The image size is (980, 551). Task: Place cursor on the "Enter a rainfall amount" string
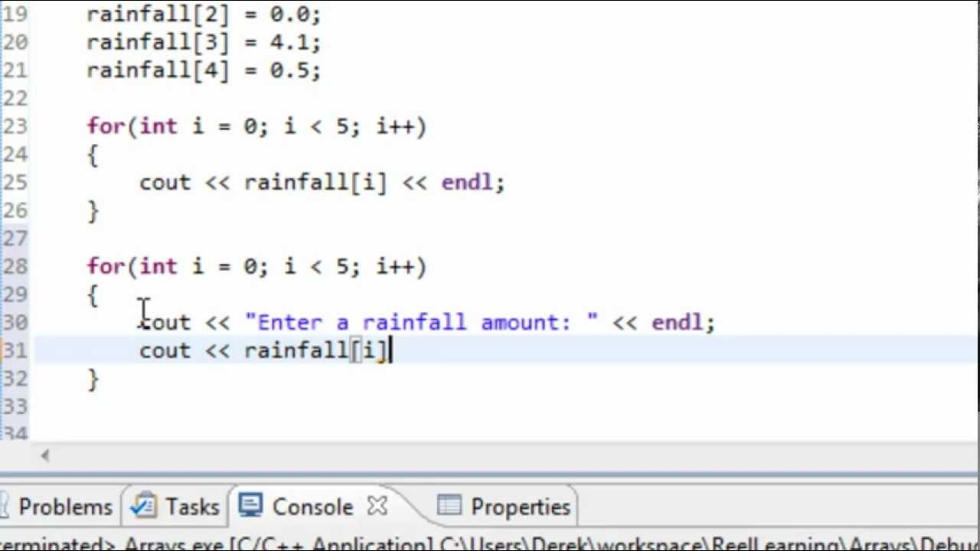pyautogui.click(x=420, y=323)
